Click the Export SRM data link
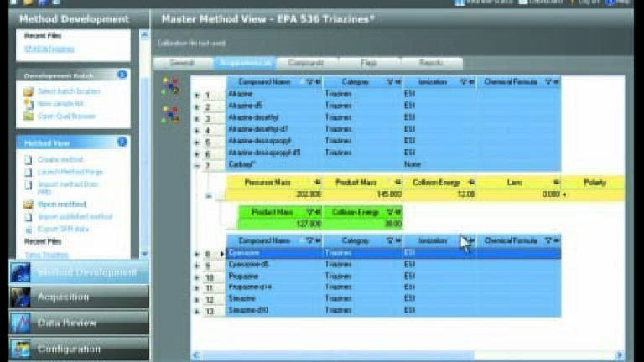This screenshot has width=644, height=362. click(x=63, y=229)
